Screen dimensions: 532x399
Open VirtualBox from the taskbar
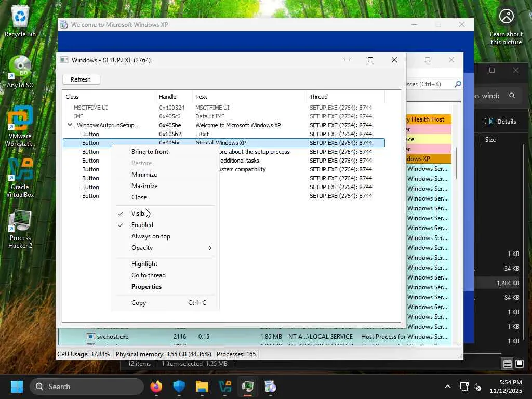tap(224, 387)
